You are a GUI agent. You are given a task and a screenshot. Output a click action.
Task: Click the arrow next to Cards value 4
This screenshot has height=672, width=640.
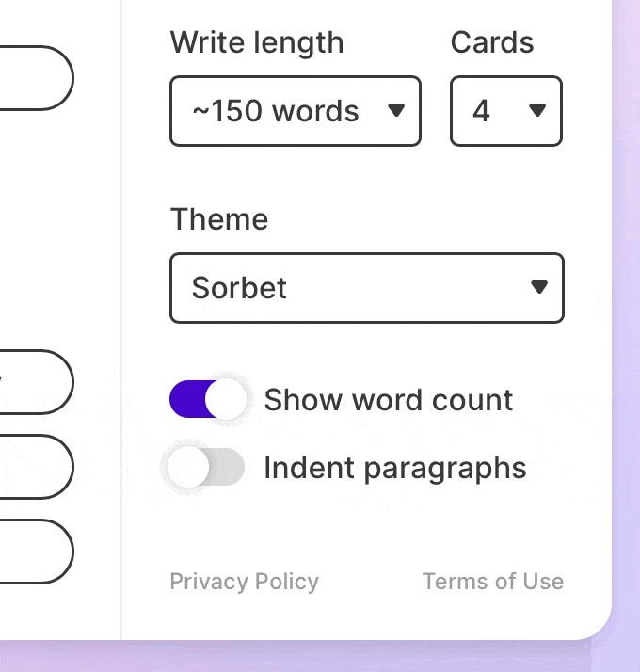click(x=537, y=110)
